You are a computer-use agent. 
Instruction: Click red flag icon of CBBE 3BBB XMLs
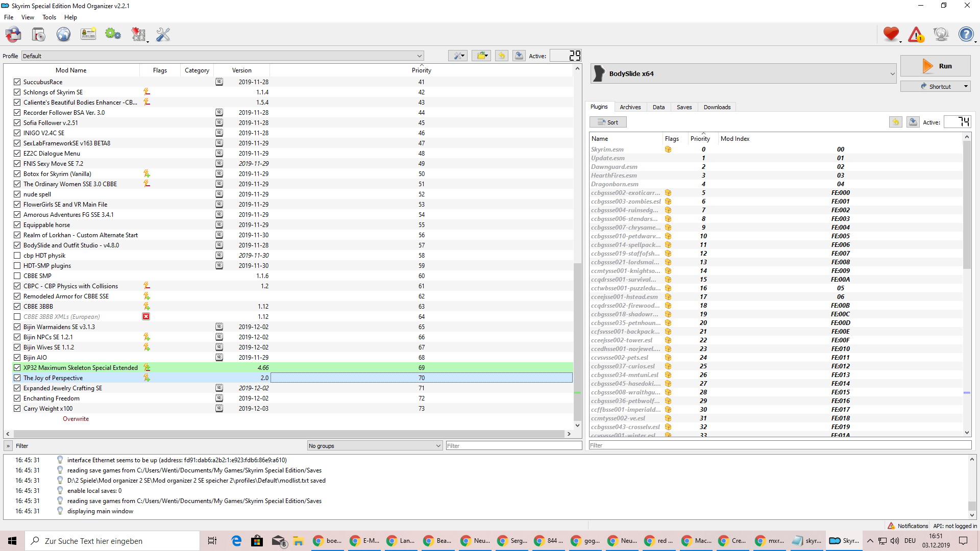[146, 316]
